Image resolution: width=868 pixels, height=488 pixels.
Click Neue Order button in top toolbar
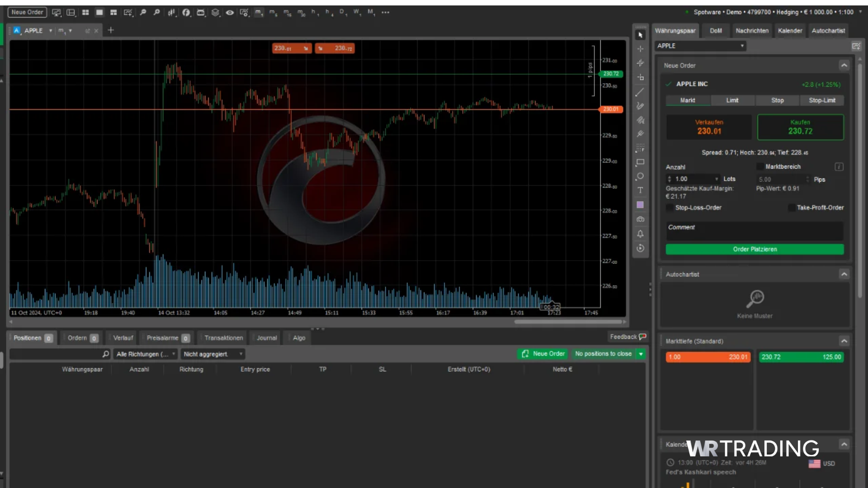point(27,12)
